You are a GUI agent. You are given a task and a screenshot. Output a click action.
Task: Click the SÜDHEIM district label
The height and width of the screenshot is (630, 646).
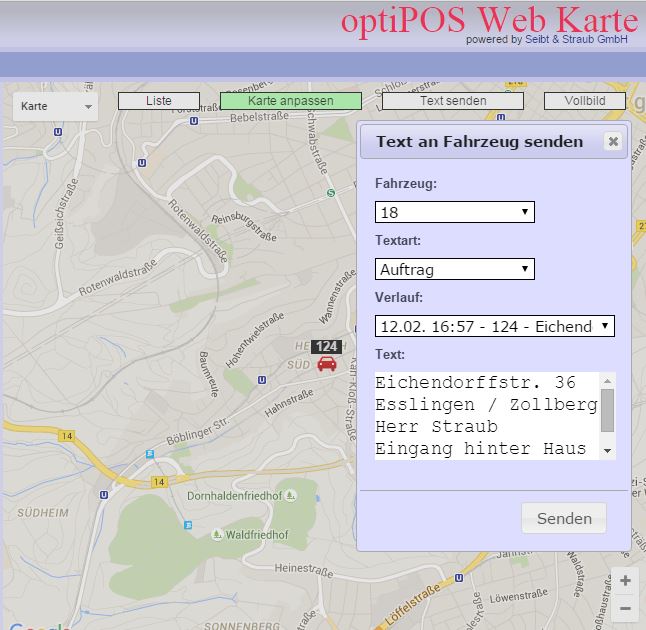click(43, 513)
